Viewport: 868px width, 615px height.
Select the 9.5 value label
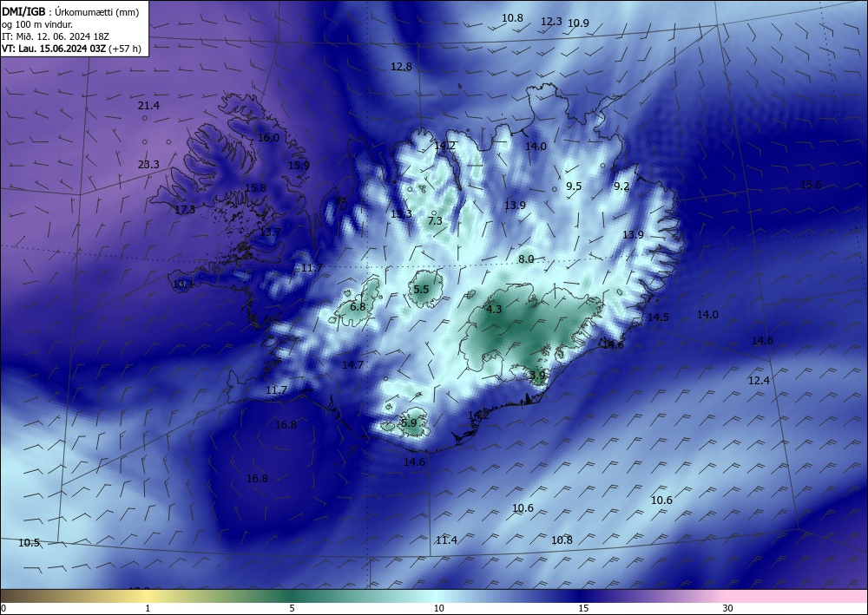pyautogui.click(x=574, y=186)
